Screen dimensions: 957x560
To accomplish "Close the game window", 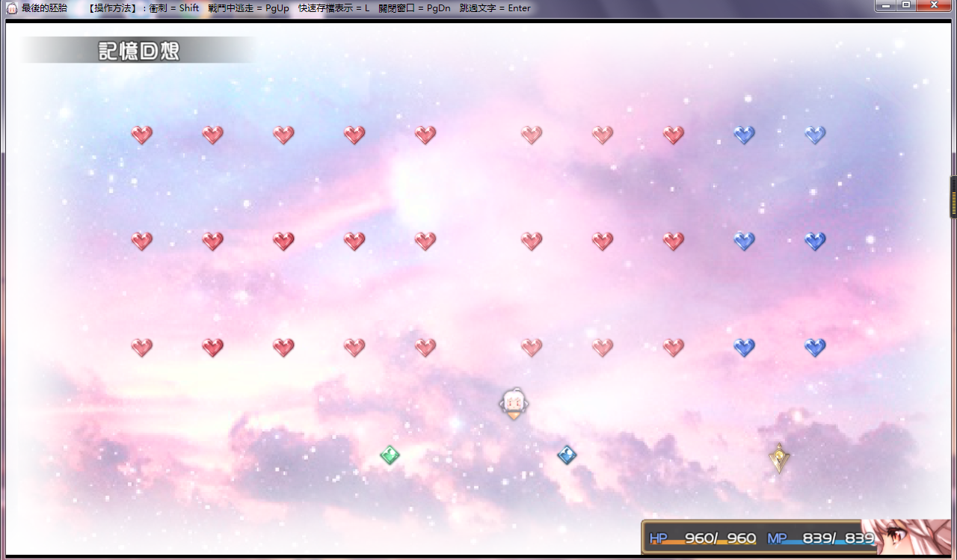I will [x=934, y=5].
